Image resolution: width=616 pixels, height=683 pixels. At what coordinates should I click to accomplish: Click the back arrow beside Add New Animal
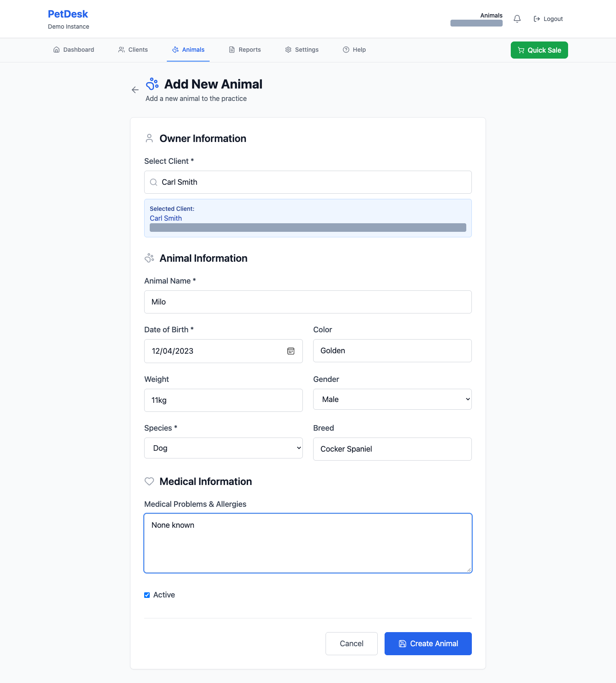(135, 90)
